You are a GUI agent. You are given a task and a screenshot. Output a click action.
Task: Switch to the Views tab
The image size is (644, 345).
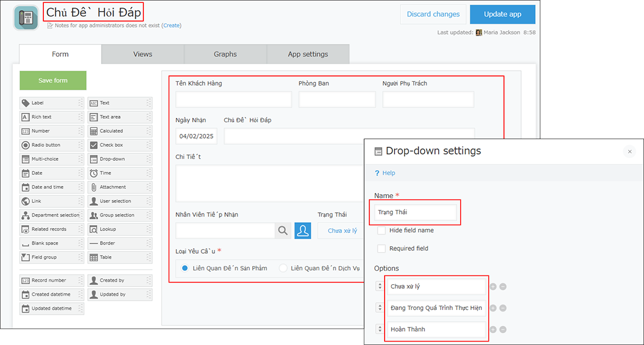coord(142,54)
